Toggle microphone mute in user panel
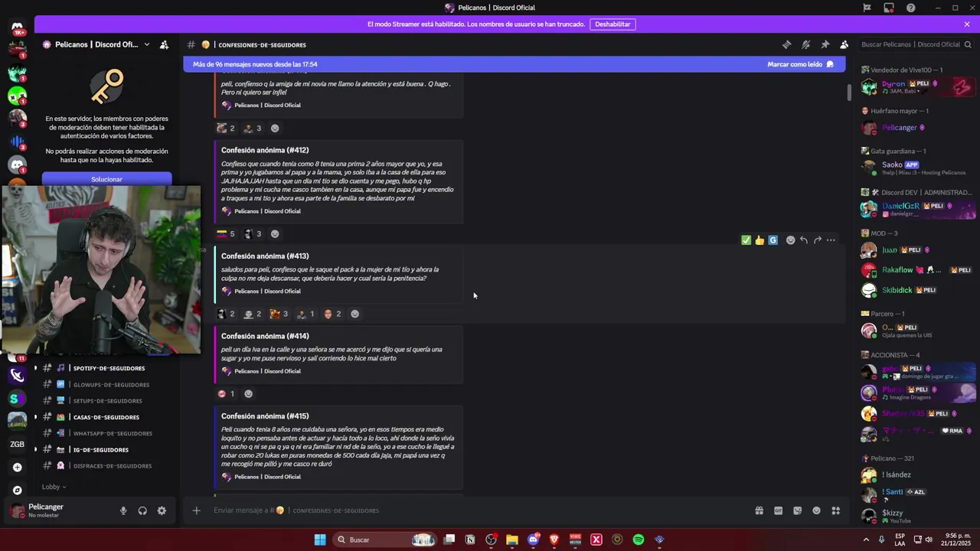The height and width of the screenshot is (551, 980). point(123,510)
